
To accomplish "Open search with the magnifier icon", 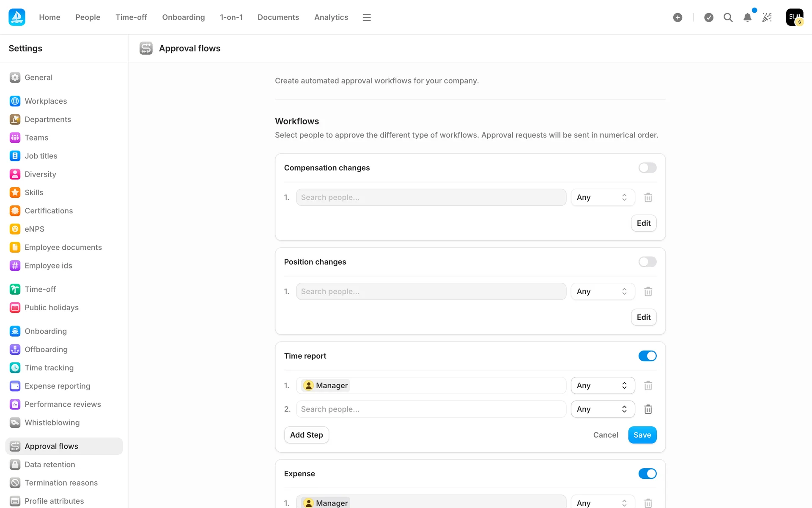I will [728, 17].
